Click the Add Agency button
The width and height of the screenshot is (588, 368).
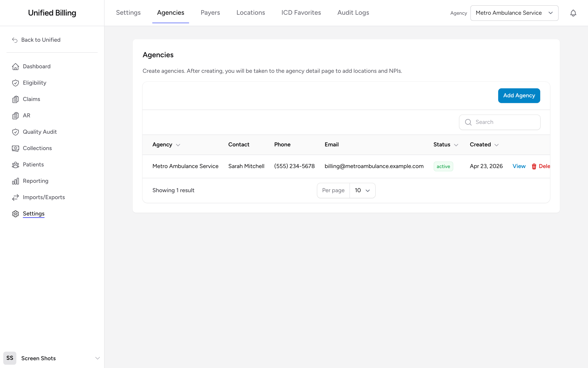[519, 96]
